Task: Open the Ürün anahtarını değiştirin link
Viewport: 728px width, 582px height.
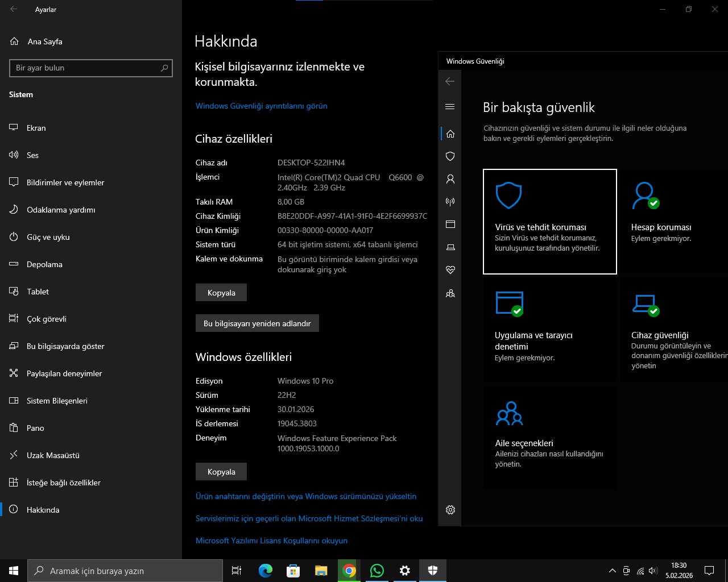Action: click(x=306, y=496)
